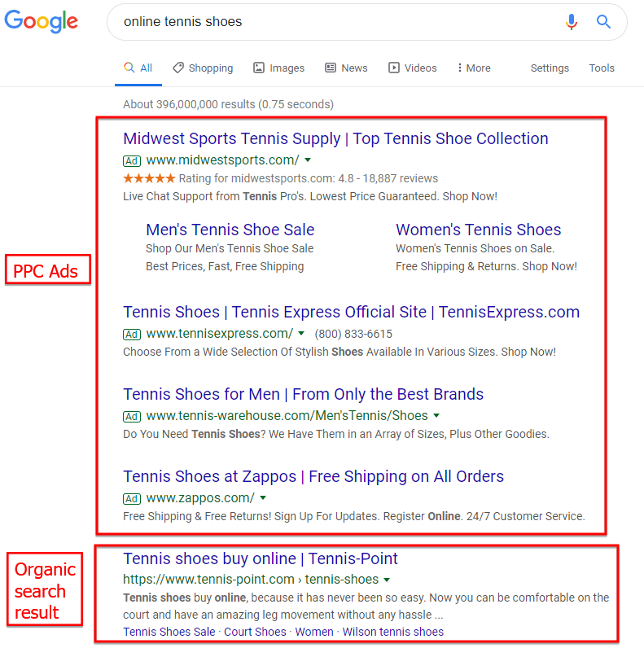The image size is (644, 648).
Task: Click the More three-dot icon
Action: click(x=460, y=68)
